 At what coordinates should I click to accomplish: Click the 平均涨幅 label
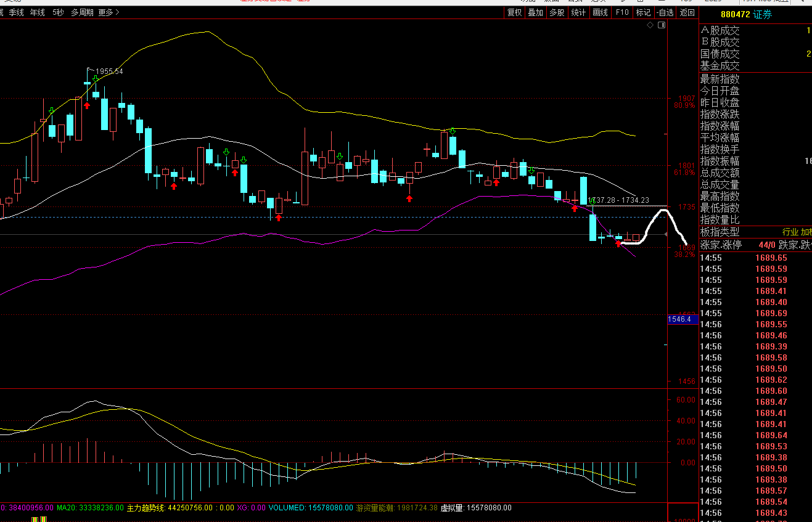[x=720, y=137]
